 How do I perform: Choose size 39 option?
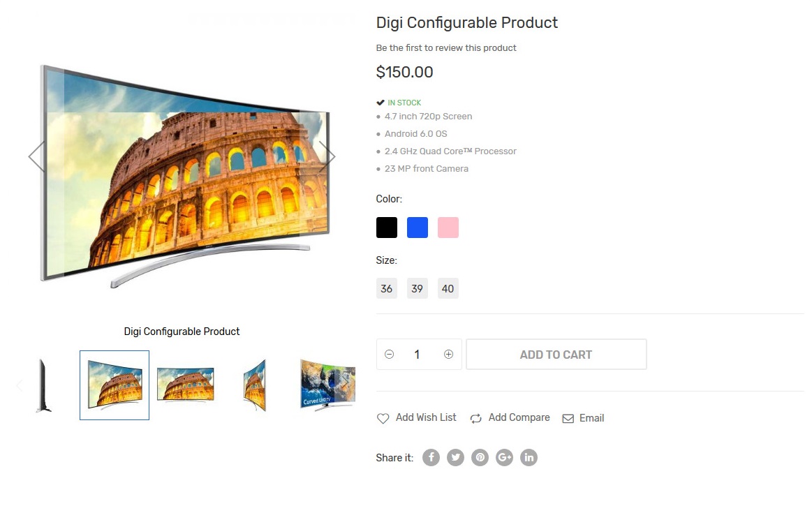pos(418,289)
